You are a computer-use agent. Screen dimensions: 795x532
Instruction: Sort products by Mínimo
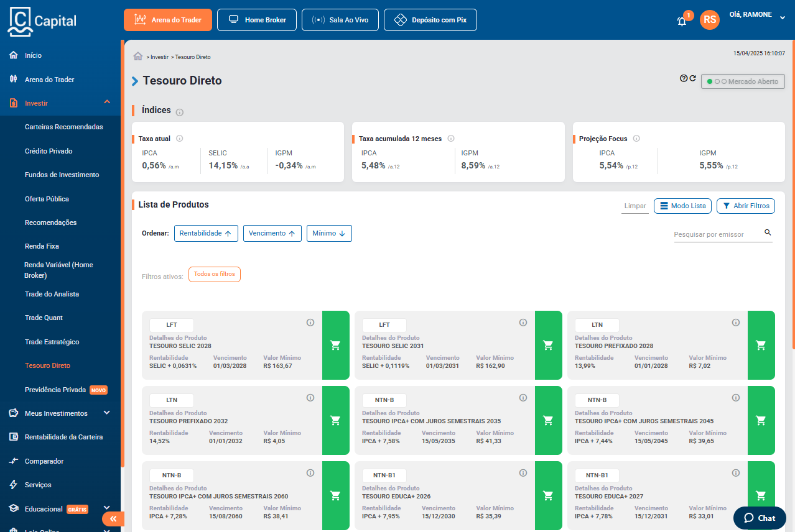(x=329, y=233)
